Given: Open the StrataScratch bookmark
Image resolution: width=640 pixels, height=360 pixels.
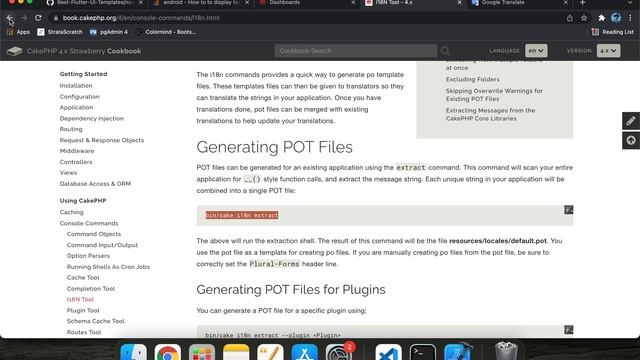Looking at the screenshot, I should tap(60, 32).
